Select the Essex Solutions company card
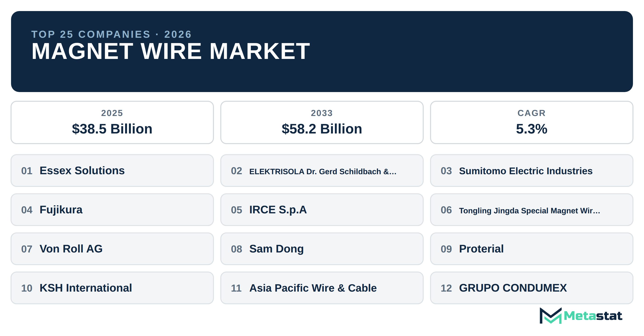Viewport: 644px width, 336px height. click(112, 171)
